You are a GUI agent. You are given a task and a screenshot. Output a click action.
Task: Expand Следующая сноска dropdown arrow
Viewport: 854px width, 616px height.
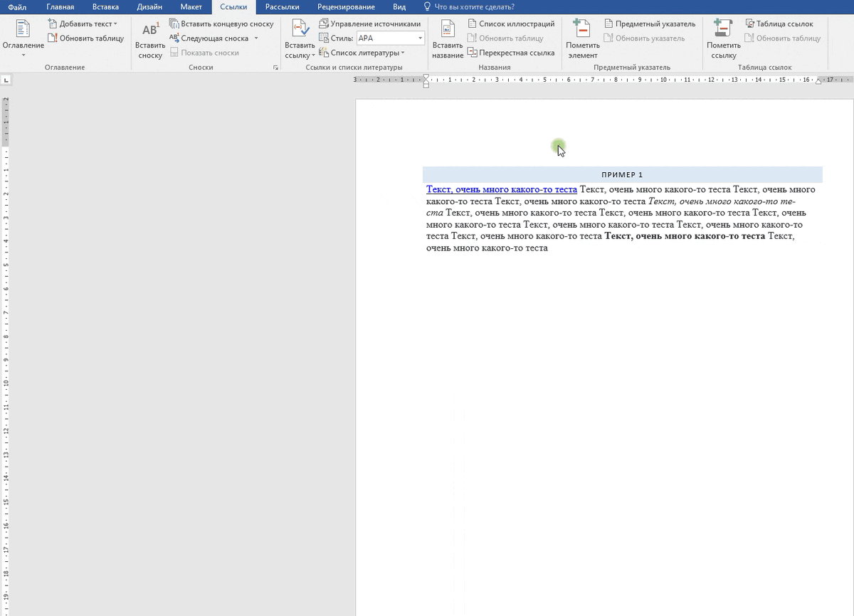(256, 38)
